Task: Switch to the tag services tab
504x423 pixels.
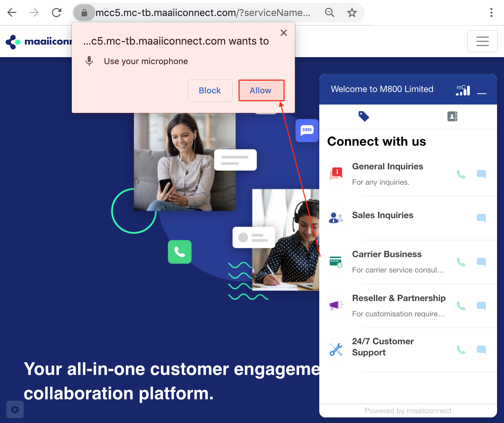Action: [364, 116]
